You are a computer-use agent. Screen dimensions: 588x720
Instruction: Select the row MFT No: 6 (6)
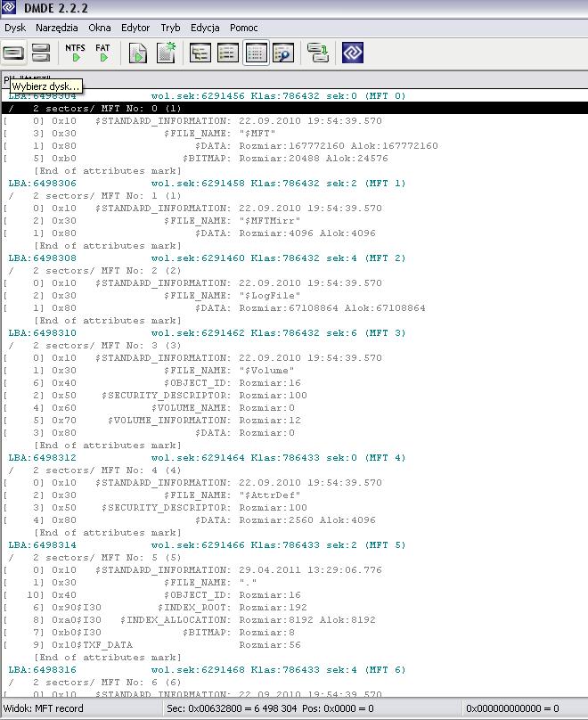point(295,683)
